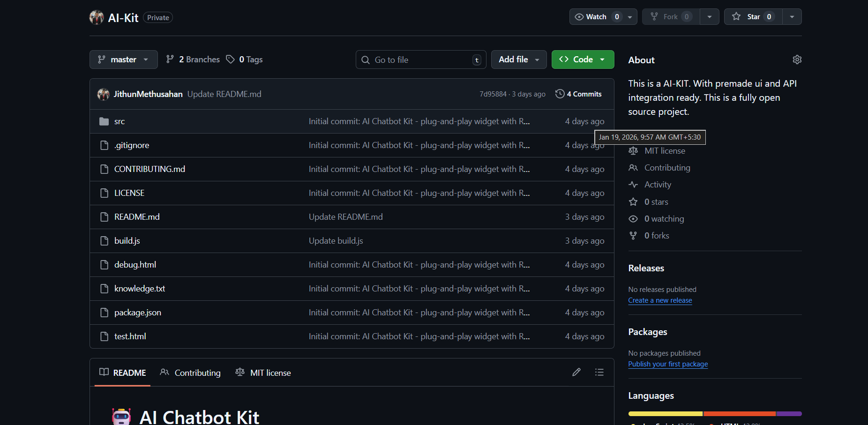Image resolution: width=868 pixels, height=425 pixels.
Task: Fork the repository
Action: click(671, 17)
